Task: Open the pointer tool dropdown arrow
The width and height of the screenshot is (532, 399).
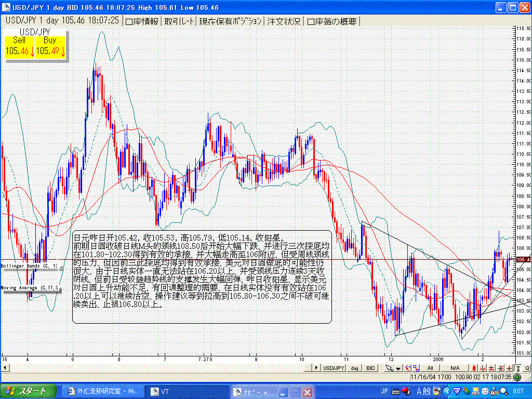Action: pos(398,368)
